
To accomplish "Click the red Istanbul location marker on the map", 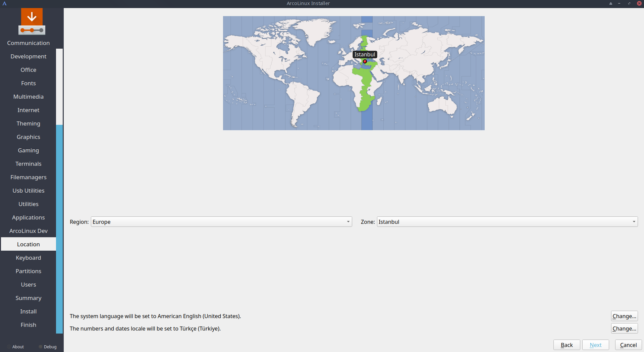I will click(365, 61).
